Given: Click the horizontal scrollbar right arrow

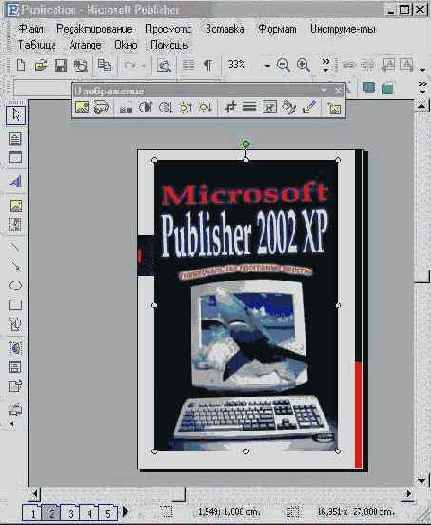Looking at the screenshot, I should pyautogui.click(x=408, y=494).
